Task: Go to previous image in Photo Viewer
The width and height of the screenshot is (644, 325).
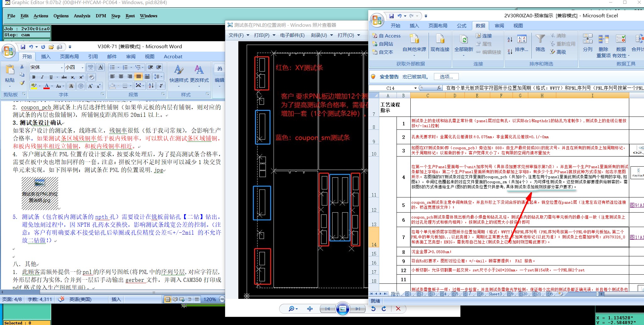Action: pos(328,309)
